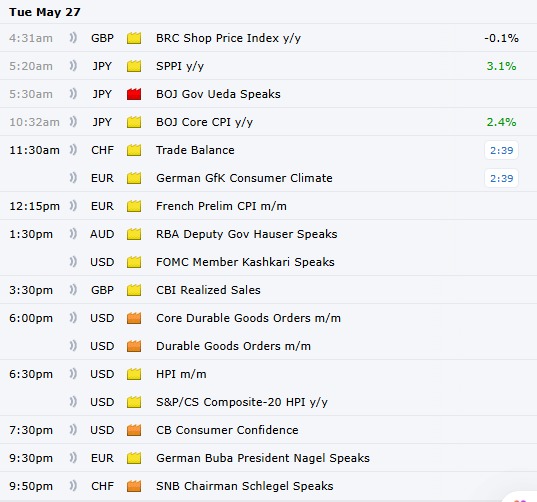Open the BOJ Gov Ueda Speaks event
The height and width of the screenshot is (502, 537).
[218, 94]
